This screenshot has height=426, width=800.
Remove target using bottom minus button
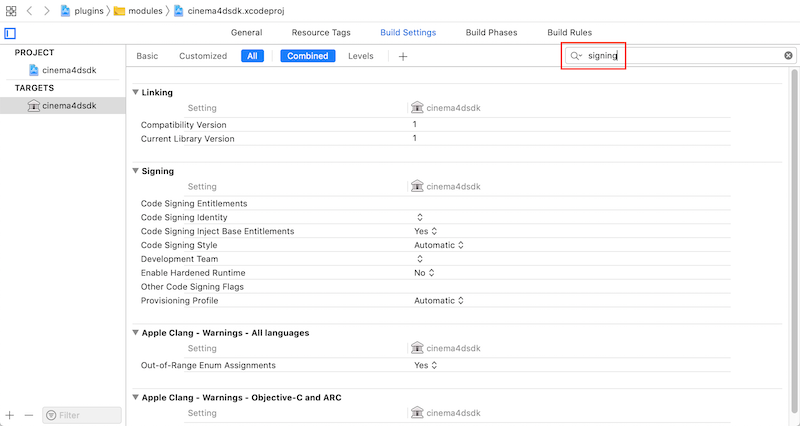coord(28,415)
